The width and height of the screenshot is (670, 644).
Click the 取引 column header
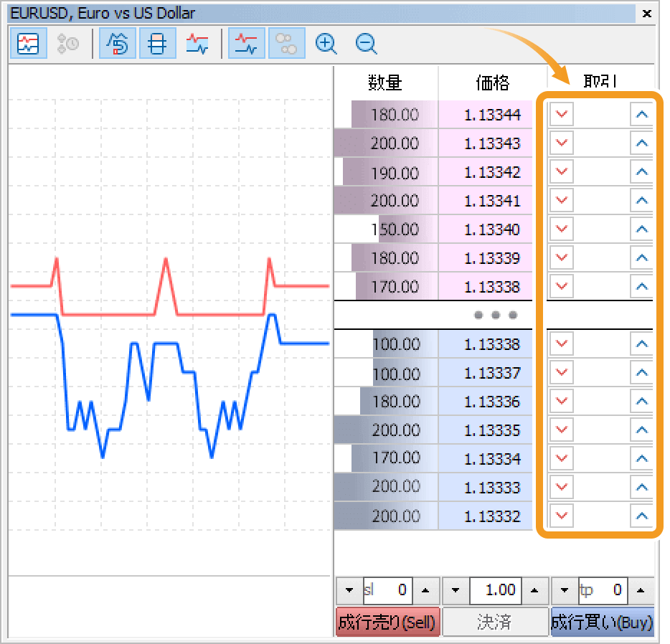[600, 81]
